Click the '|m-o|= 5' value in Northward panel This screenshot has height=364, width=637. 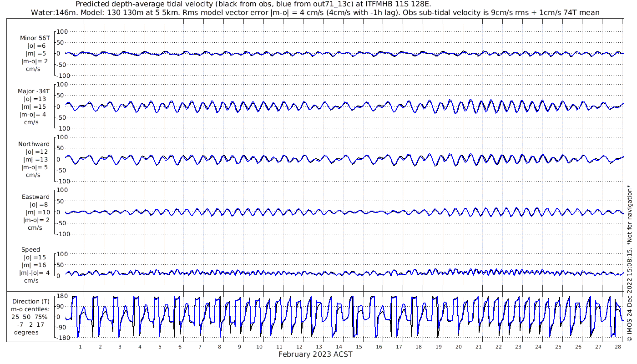(x=34, y=167)
